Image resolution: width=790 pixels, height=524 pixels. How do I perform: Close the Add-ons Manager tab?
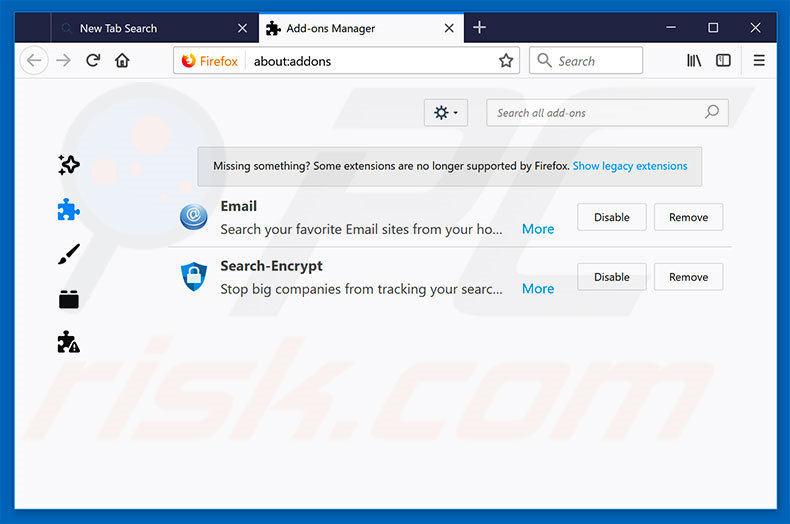click(x=449, y=28)
